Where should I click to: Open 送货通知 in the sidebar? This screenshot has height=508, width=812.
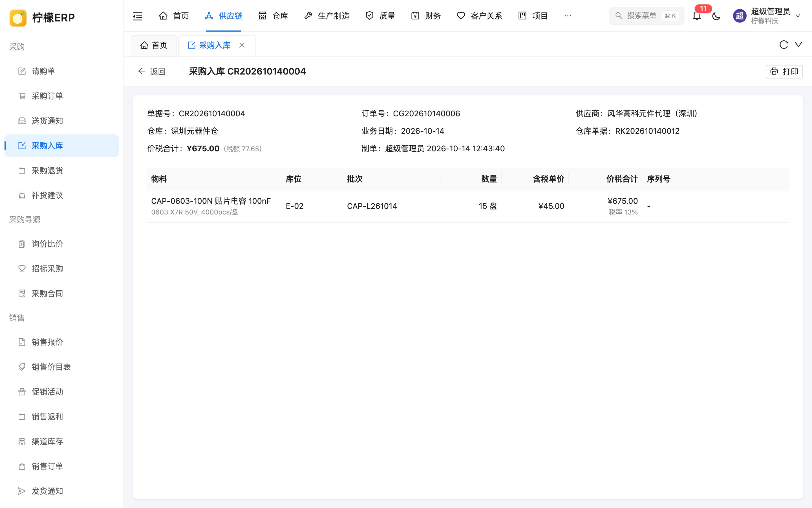(x=62, y=121)
